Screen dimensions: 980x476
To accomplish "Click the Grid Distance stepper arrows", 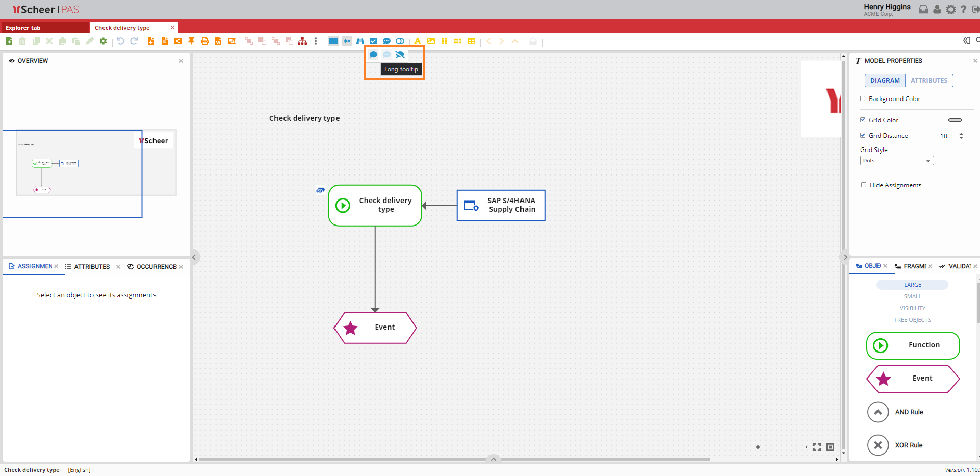I will [961, 136].
